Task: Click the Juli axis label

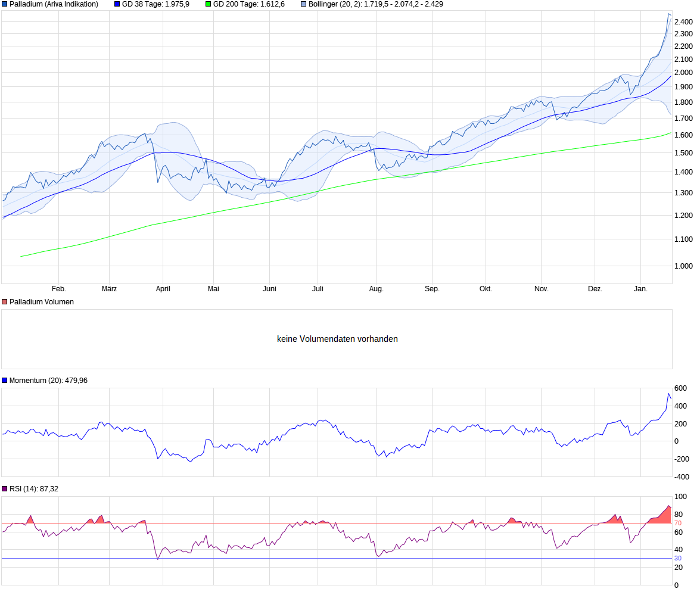Action: (318, 288)
